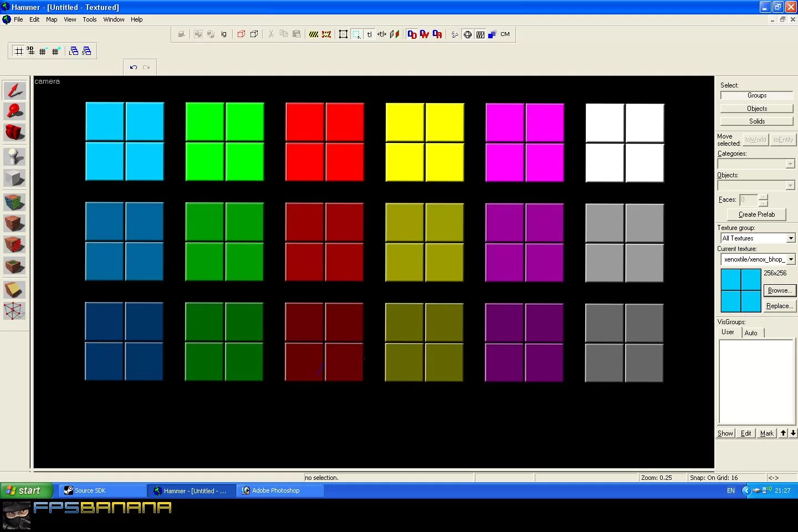Toggle the 3D grid button
This screenshot has height=532, width=798.
point(30,51)
